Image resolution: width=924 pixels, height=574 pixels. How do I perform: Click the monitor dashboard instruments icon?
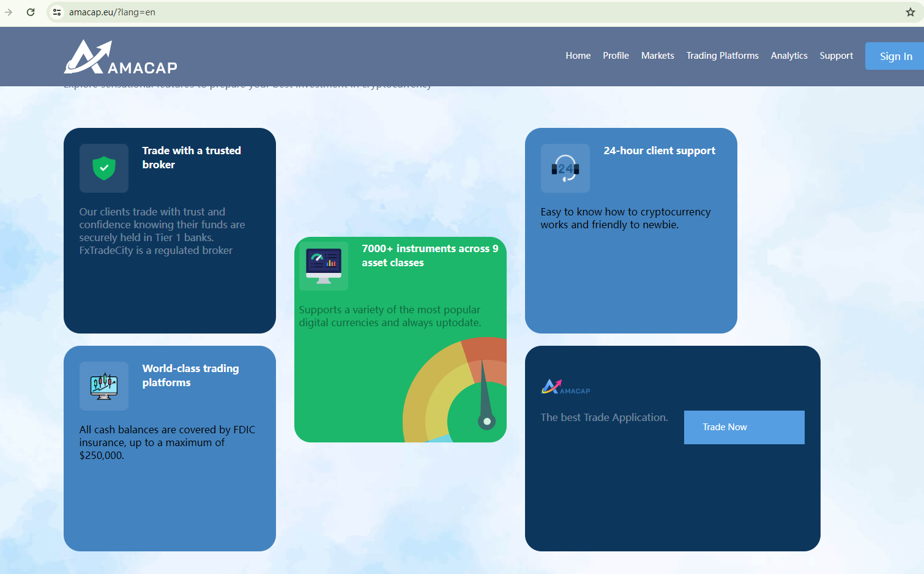[324, 266]
